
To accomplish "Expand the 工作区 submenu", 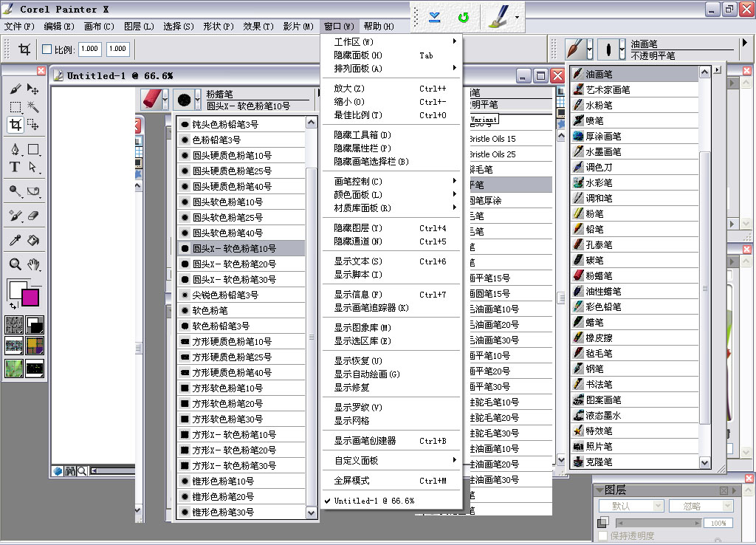I will (x=391, y=42).
